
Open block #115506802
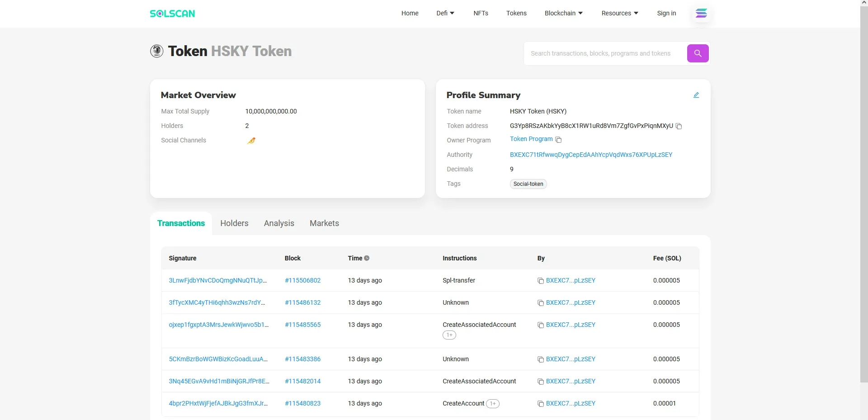[x=302, y=280]
